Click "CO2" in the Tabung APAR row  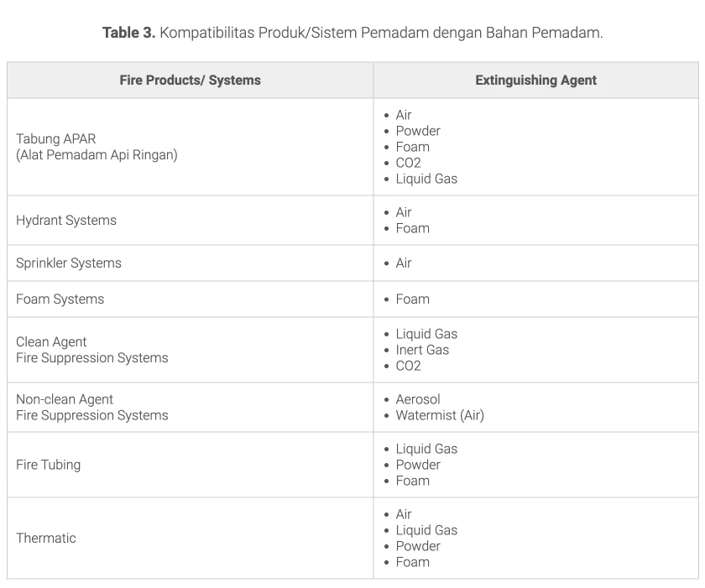408,163
